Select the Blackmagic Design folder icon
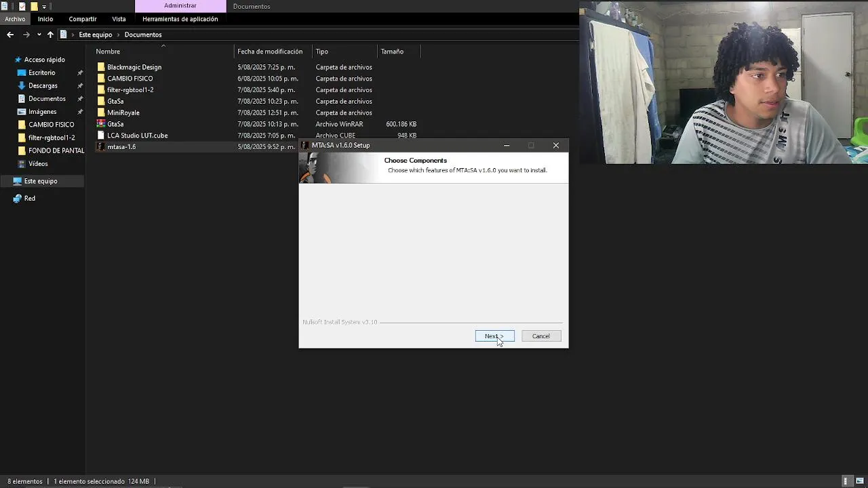Screen dimensions: 868x488 click(x=101, y=67)
